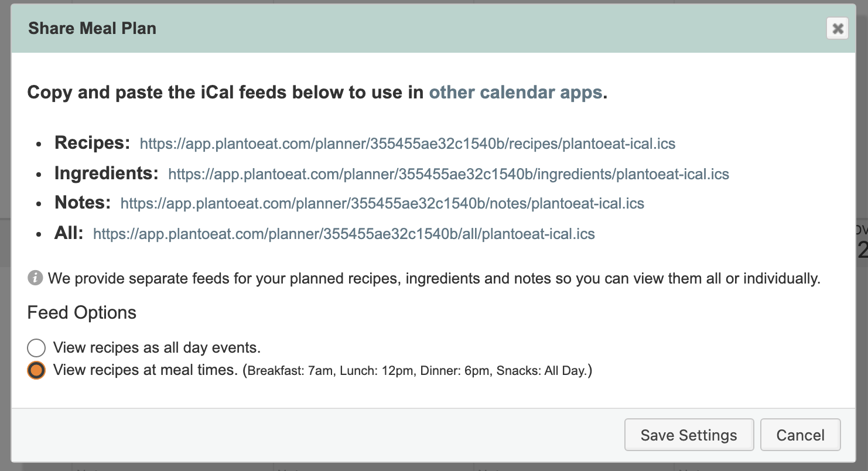This screenshot has width=868, height=471.
Task: Click the Ingredients iCal feed URL
Action: [x=449, y=174]
